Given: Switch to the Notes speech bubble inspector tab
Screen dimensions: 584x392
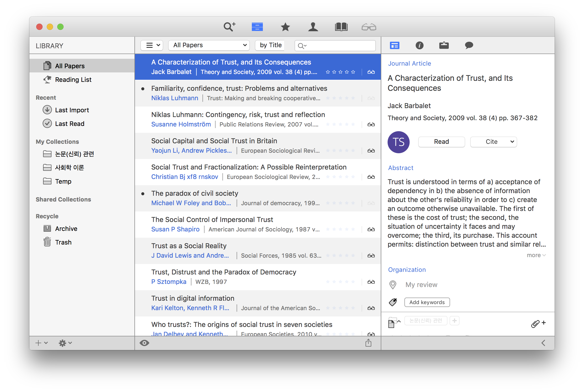Looking at the screenshot, I should [469, 45].
